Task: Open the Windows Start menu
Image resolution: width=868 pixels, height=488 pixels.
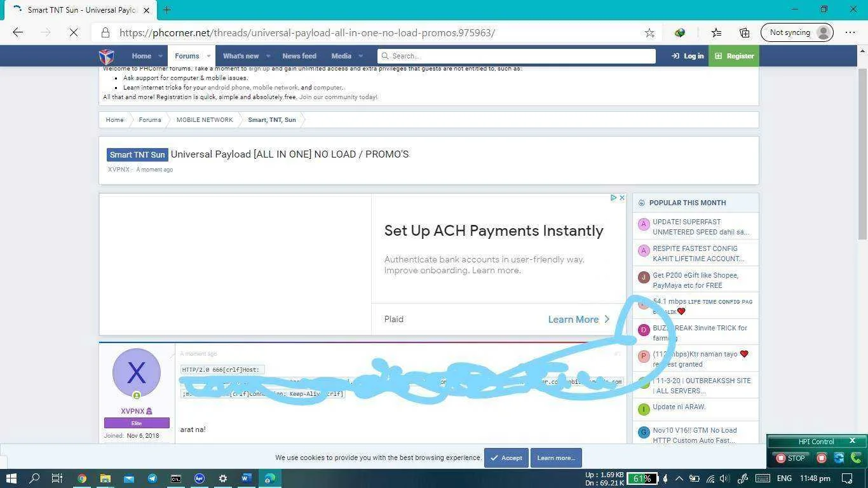Action: 11,478
